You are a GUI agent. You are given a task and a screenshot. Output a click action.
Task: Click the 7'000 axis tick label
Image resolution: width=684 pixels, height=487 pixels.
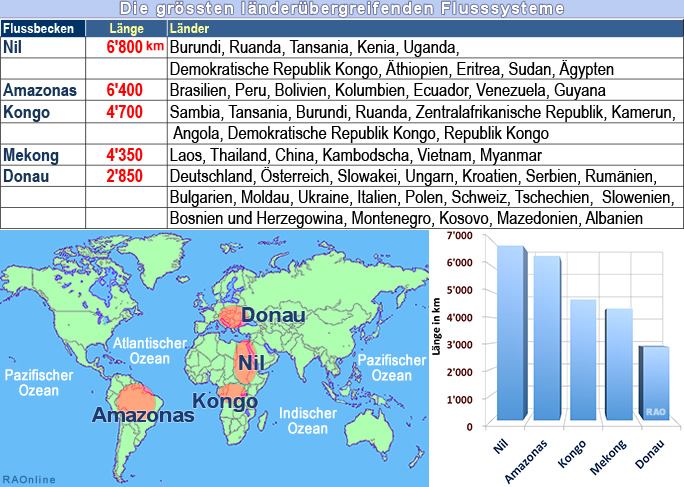tap(460, 236)
